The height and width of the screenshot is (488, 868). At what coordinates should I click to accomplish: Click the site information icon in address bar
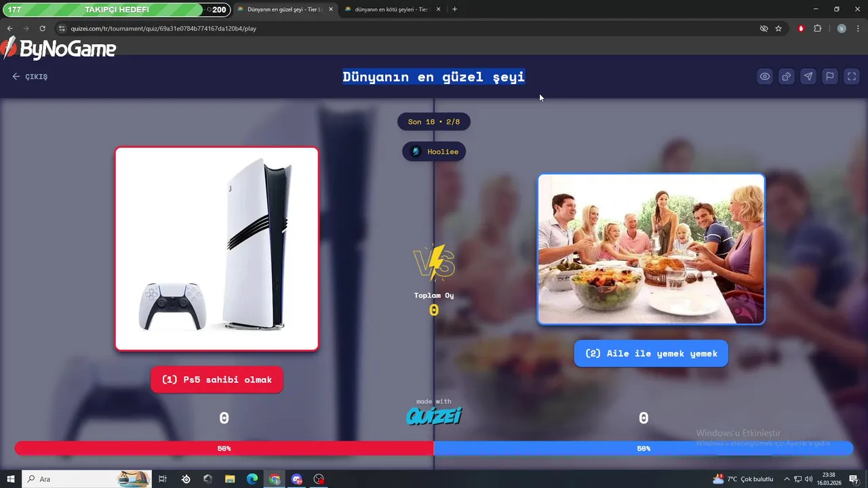point(62,28)
